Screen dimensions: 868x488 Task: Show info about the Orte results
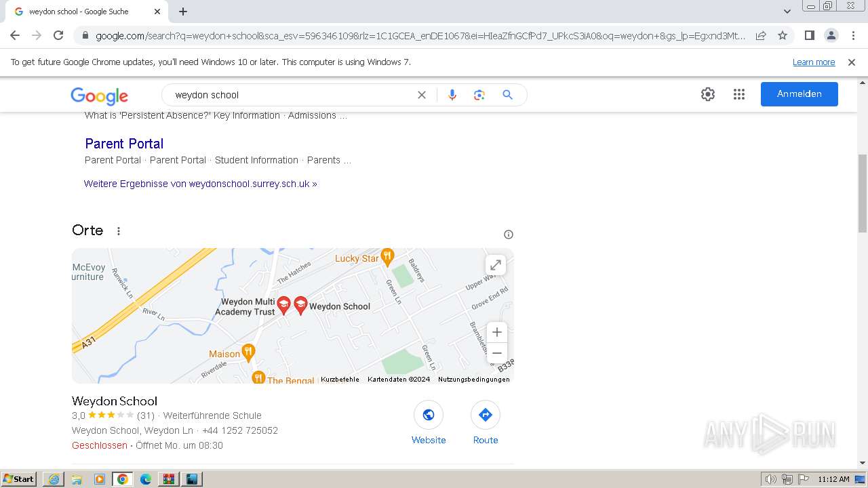pos(509,235)
